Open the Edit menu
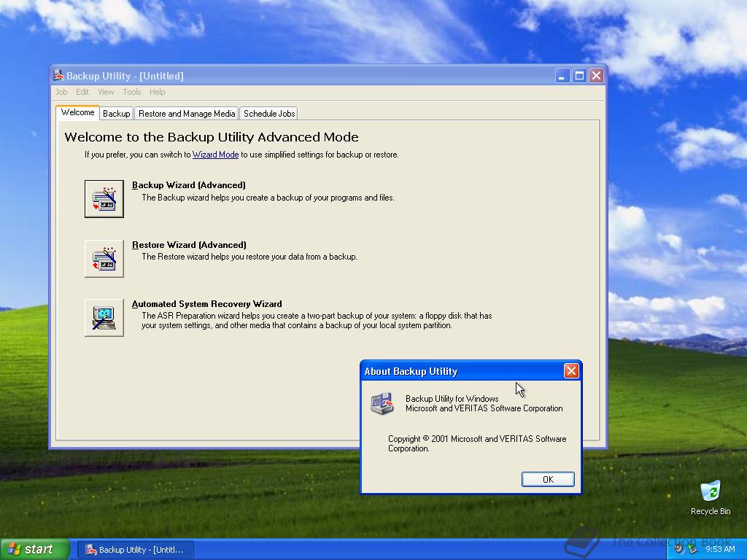Screen dimensions: 747x560 pos(82,92)
